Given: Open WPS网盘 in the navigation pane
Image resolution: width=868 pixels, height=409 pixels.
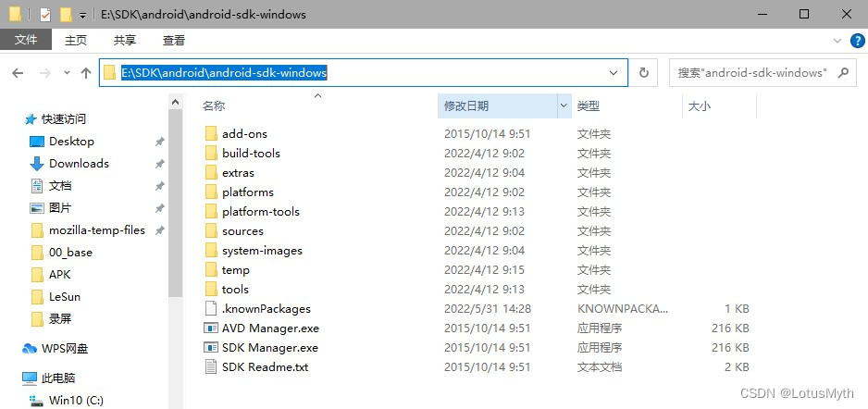Looking at the screenshot, I should [x=64, y=349].
